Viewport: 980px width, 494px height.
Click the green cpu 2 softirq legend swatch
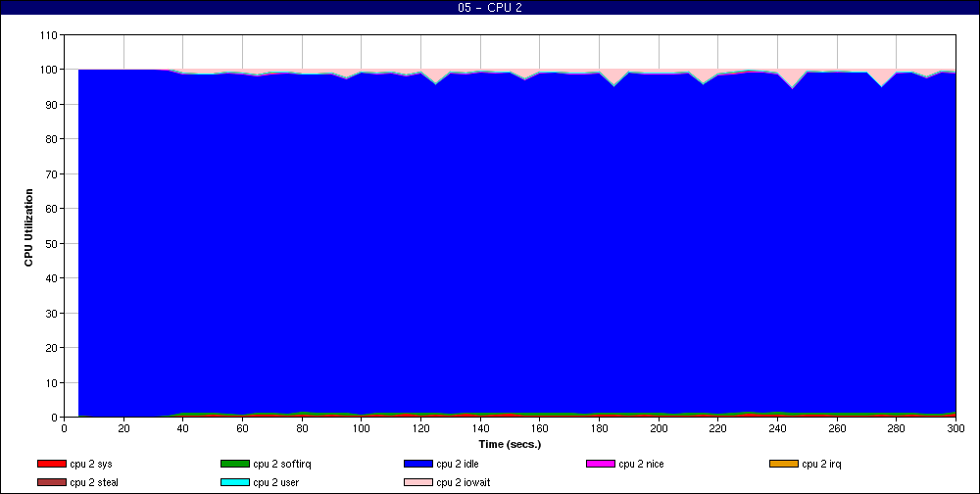235,464
